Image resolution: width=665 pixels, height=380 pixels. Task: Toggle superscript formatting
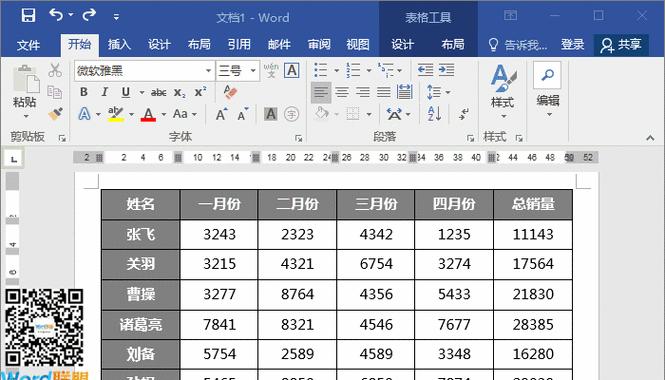coord(200,92)
